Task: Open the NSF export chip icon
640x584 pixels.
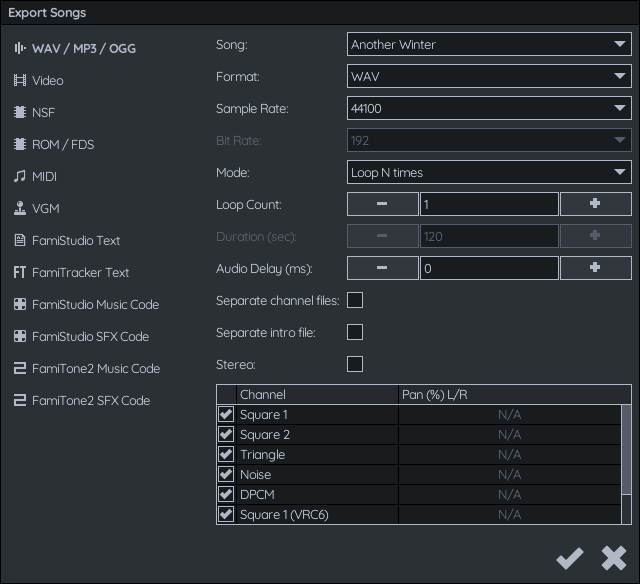Action: (20, 112)
